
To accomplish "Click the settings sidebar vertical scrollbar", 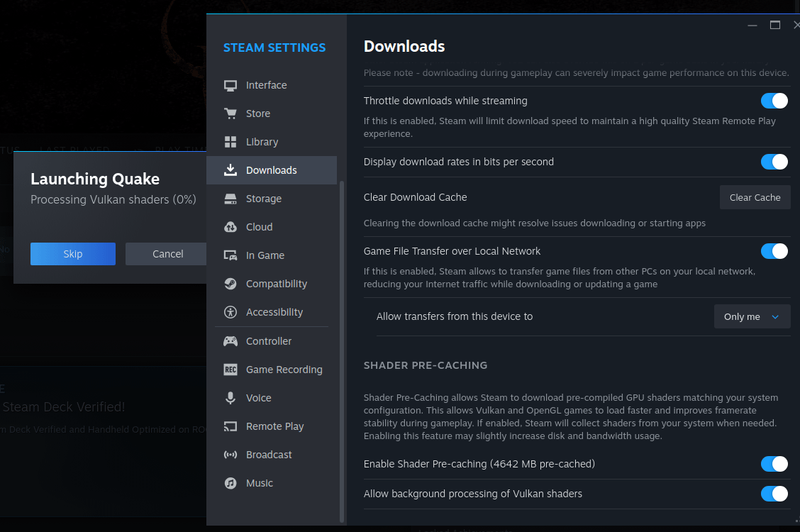I will point(343,348).
